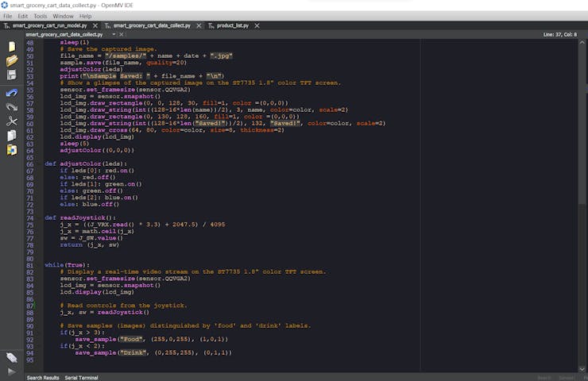Image resolution: width=588 pixels, height=381 pixels.
Task: Click the Cut scissors icon
Action: [x=11, y=121]
